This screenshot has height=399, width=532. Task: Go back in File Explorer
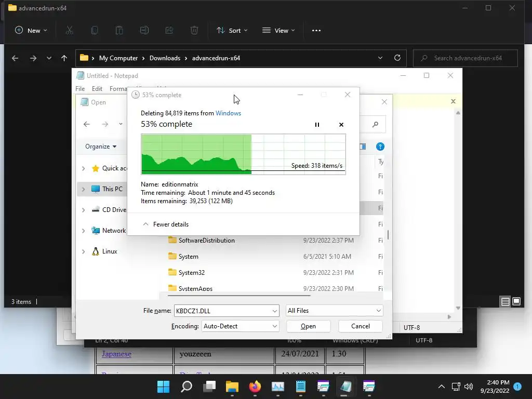coord(15,58)
